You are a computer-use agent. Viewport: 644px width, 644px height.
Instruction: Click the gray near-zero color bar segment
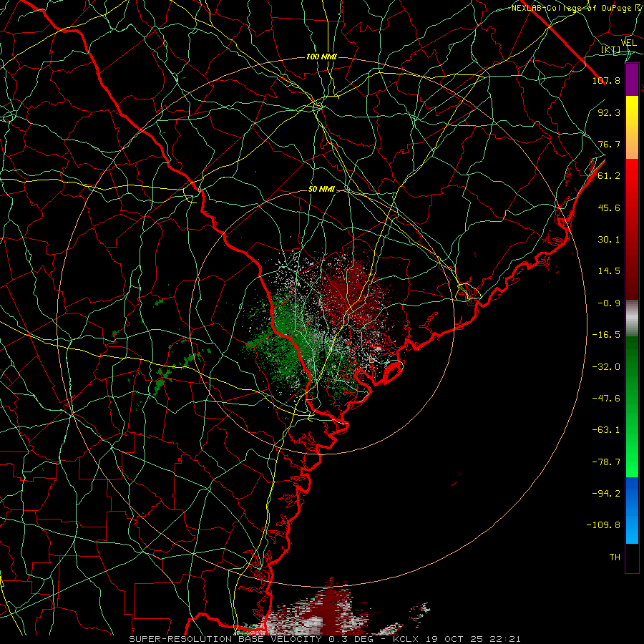click(x=632, y=318)
